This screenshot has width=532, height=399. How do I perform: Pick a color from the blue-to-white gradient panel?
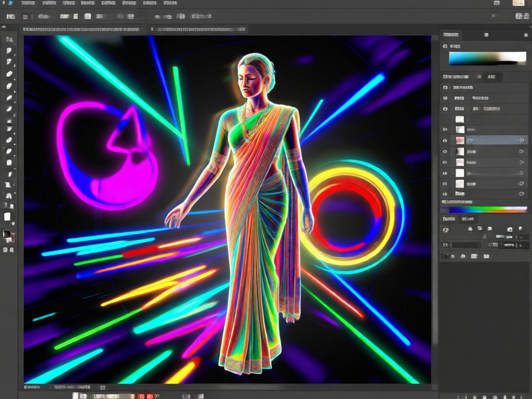point(487,58)
